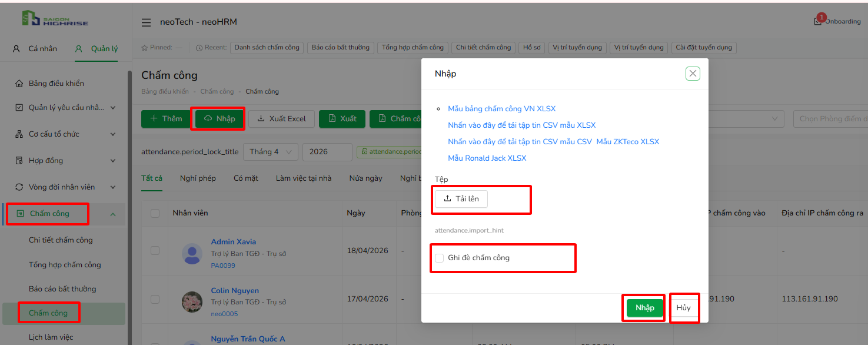Select the Admin Xavia row checkbox
The height and width of the screenshot is (345, 868).
point(155,251)
